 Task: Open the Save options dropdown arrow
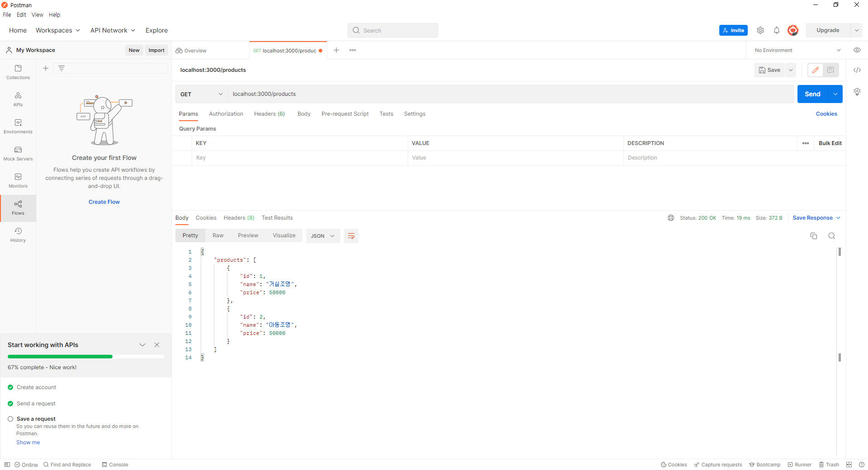tap(791, 70)
